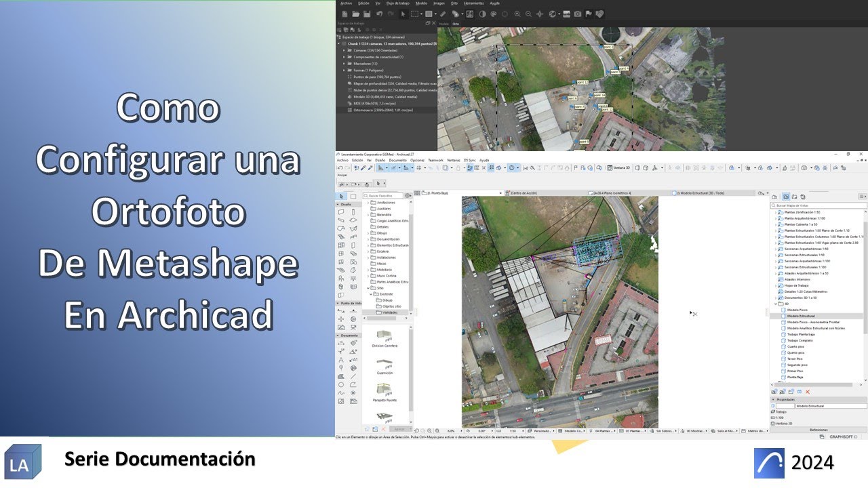Click the Ventana 3D button in Archicad toolbar
868x488 pixels.
click(618, 167)
